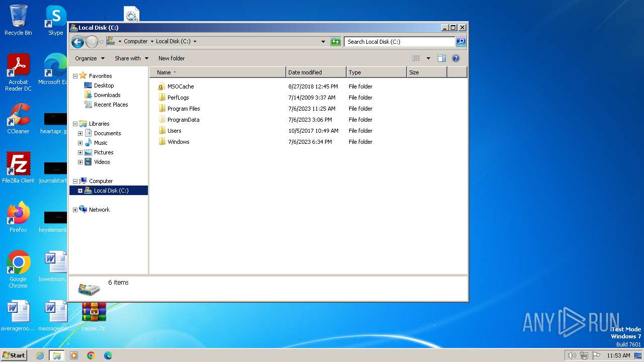
Task: Go back using the Back arrow button
Action: tap(77, 42)
